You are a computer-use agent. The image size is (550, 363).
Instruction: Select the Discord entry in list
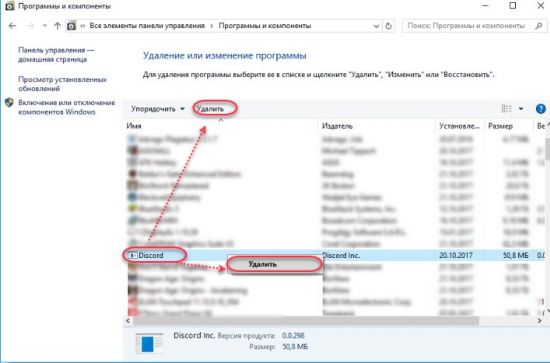click(150, 255)
